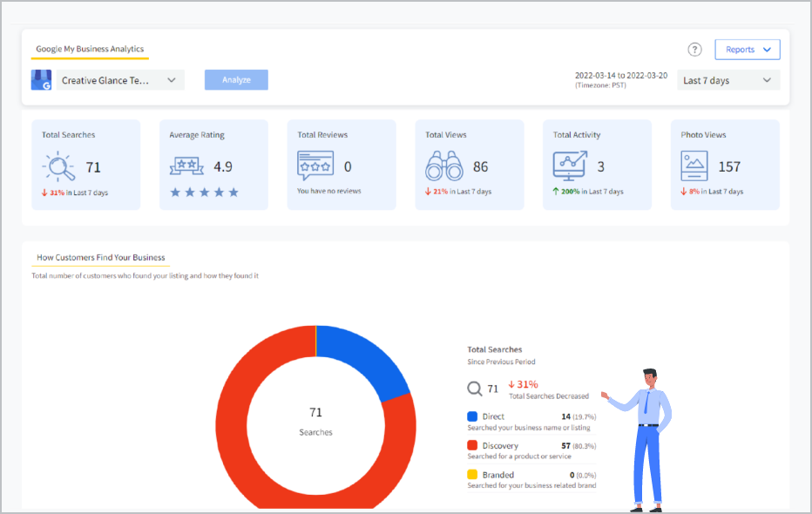
Task: Click the Average Rating stars ribbon icon
Action: click(186, 166)
